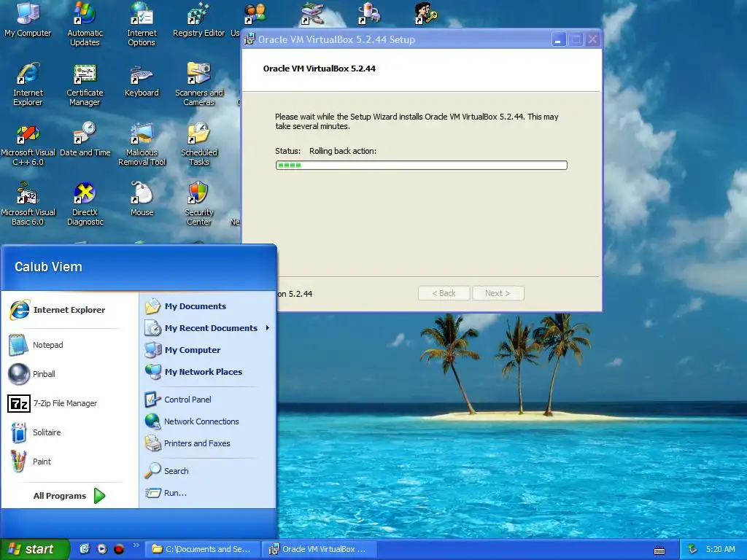Launch Registry Editor desktop shortcut
This screenshot has height=560, width=747.
[198, 20]
